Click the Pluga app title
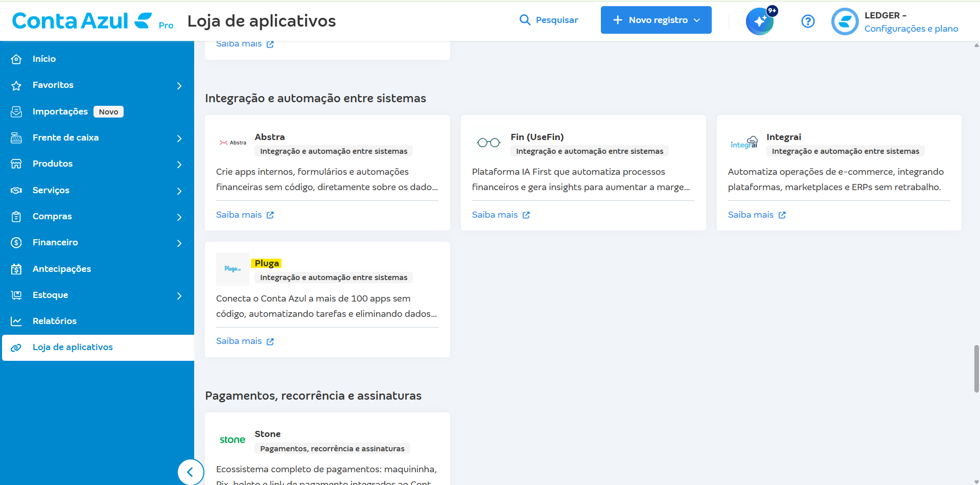This screenshot has height=485, width=980. [267, 263]
